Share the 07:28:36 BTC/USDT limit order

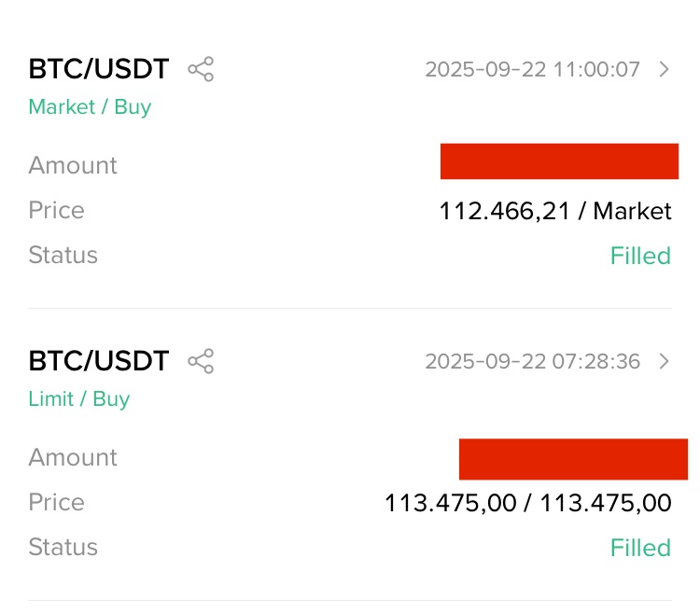tap(201, 361)
